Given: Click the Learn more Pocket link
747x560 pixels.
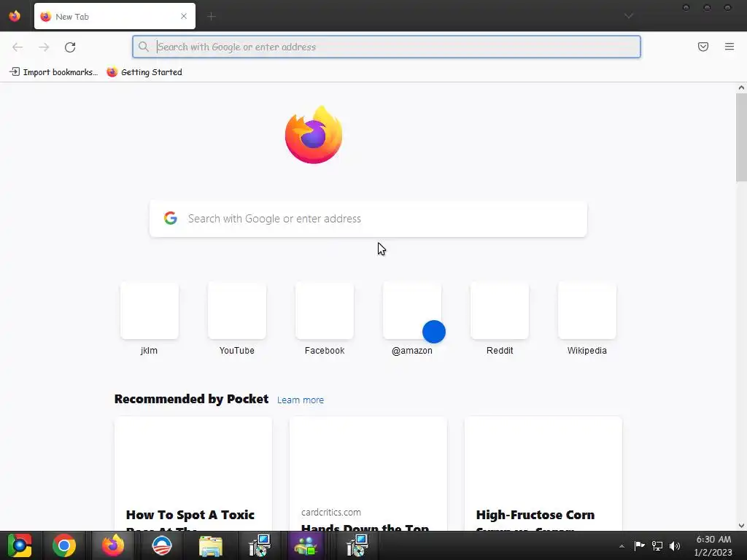Looking at the screenshot, I should (x=300, y=400).
